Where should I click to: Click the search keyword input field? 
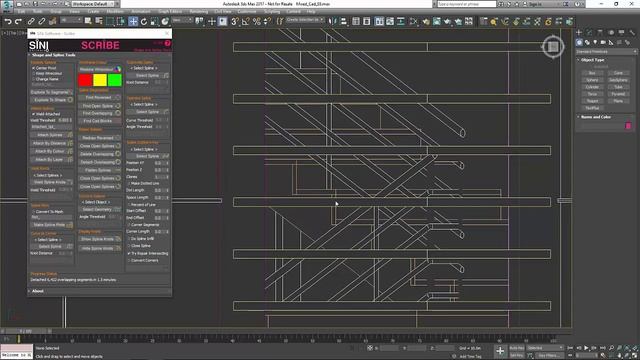pos(467,4)
